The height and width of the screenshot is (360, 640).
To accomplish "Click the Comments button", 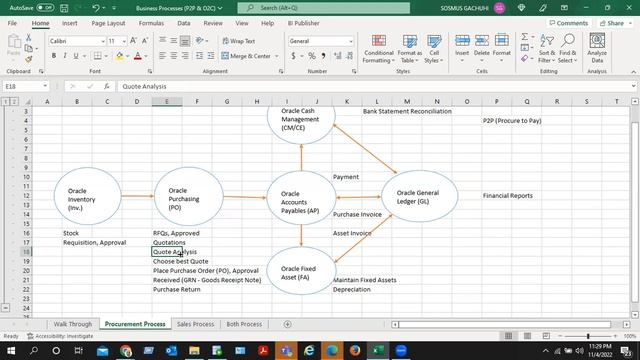I will pyautogui.click(x=569, y=23).
